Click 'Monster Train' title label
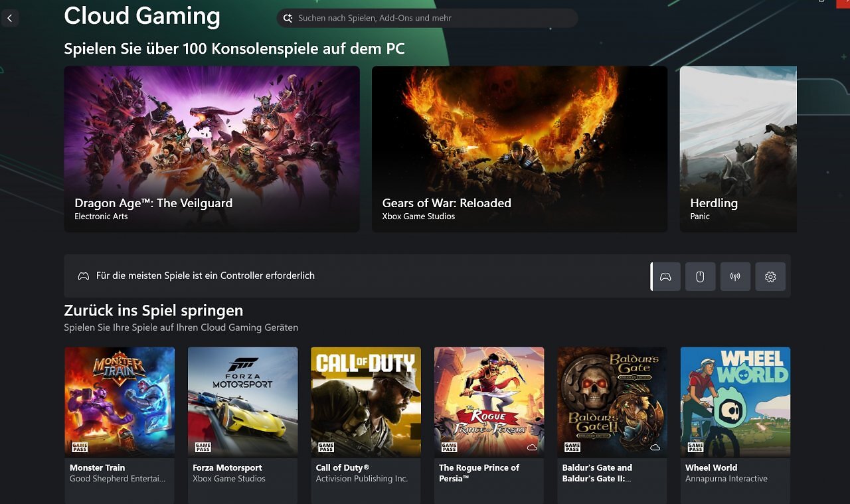This screenshot has height=504, width=850. coord(97,467)
